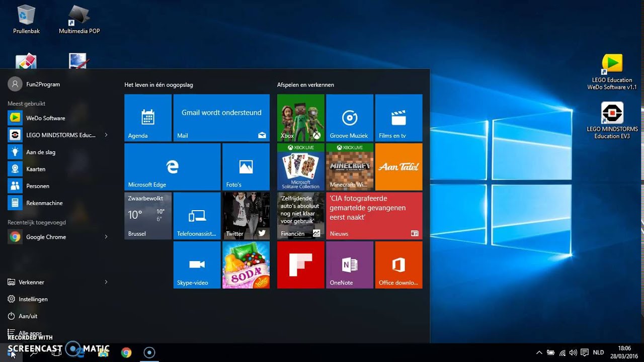Image resolution: width=644 pixels, height=362 pixels.
Task: Expand LEGO MINDSTORMS jump list arrow
Action: click(106, 135)
